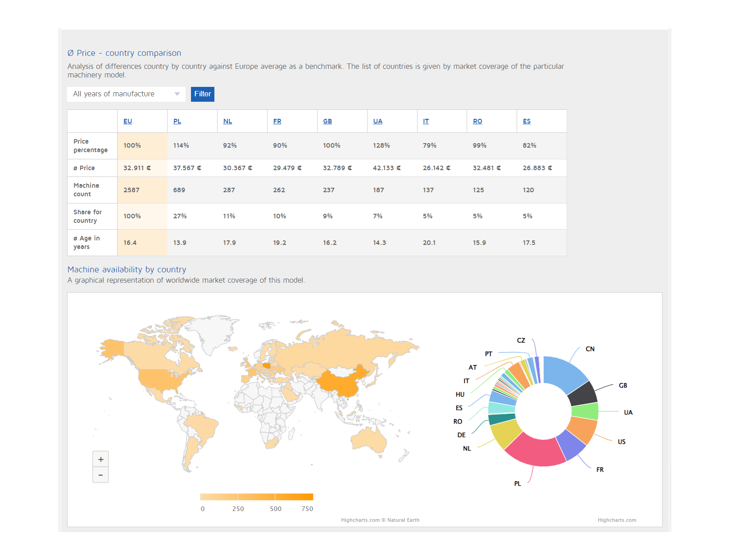Open the ES column link
Viewport: 731px width, 560px height.
[x=527, y=121]
